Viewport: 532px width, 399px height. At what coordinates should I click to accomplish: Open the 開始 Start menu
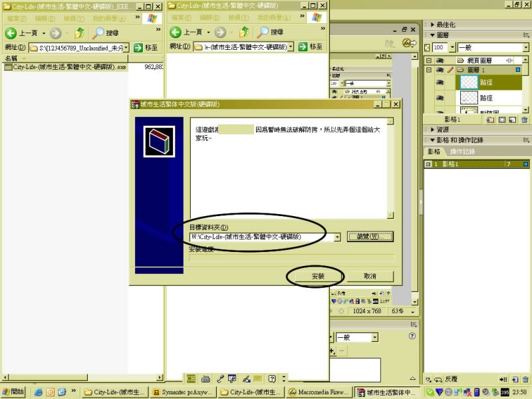coord(13,392)
